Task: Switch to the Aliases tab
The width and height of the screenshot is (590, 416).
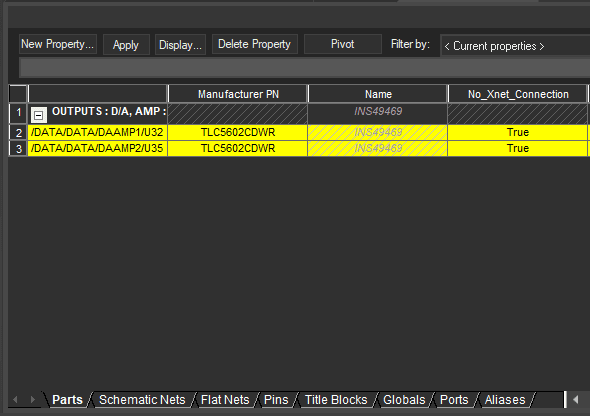Action: pyautogui.click(x=505, y=399)
